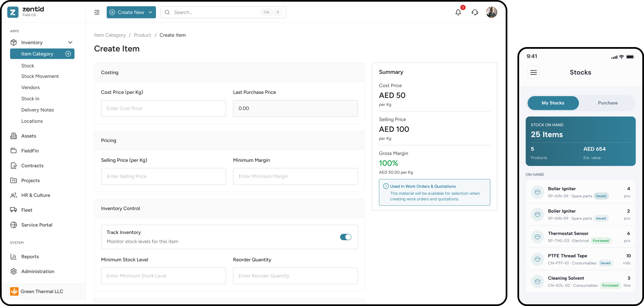The image size is (644, 306).
Task: Select the Item Category menu item
Action: (x=42, y=54)
